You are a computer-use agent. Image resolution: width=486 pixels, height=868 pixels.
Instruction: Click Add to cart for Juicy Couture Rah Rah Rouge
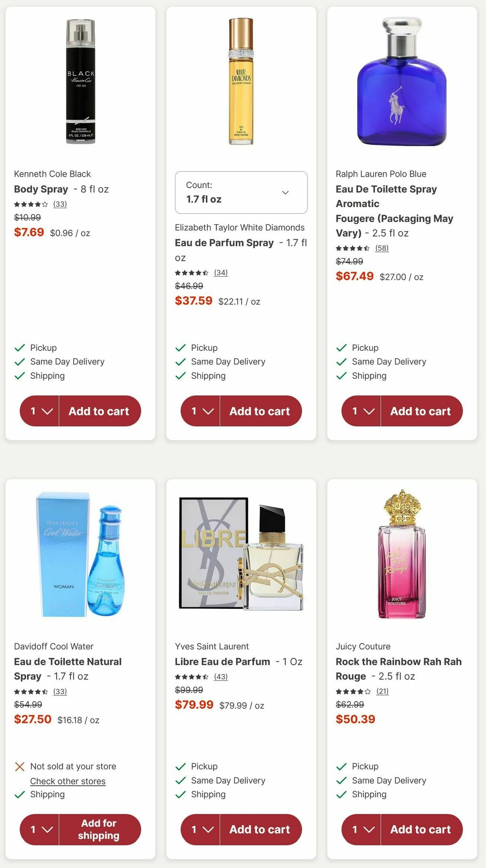(421, 830)
